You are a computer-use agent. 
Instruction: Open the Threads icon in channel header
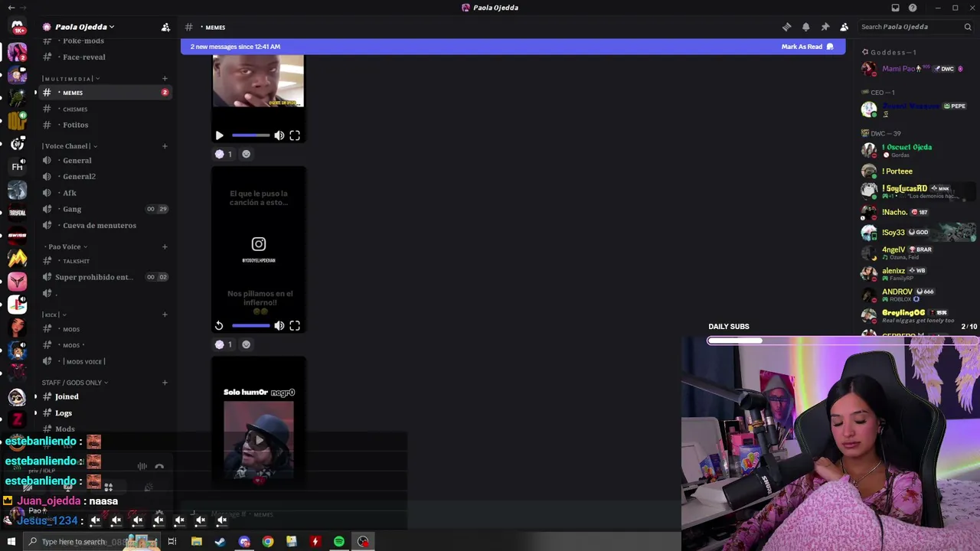pyautogui.click(x=786, y=27)
